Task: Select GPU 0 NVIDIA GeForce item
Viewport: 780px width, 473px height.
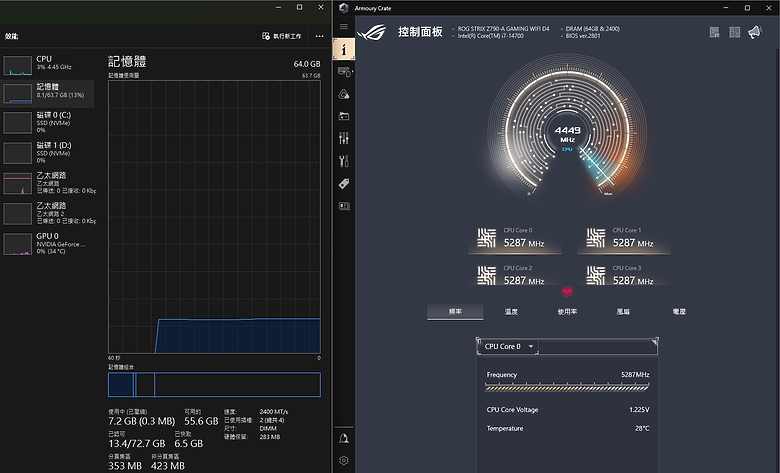Action: (x=47, y=243)
